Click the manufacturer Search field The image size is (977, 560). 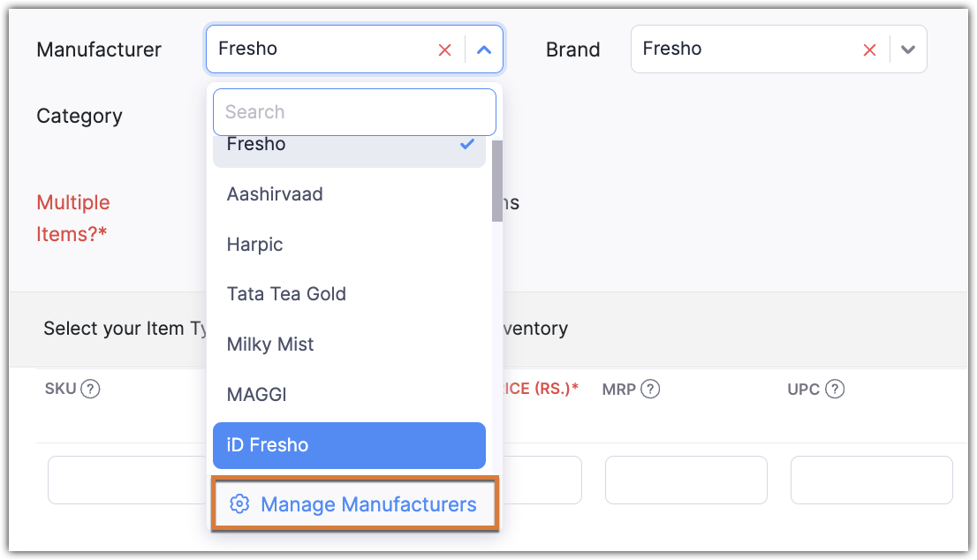[354, 112]
